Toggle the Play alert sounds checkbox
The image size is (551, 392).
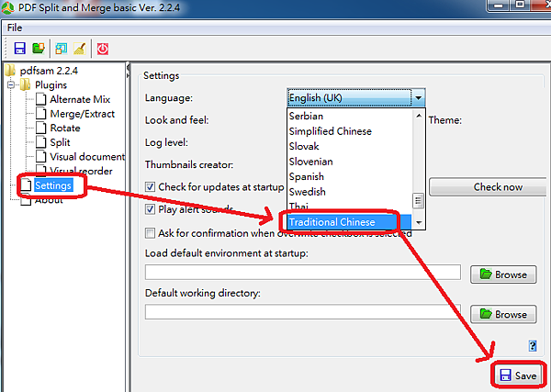tap(150, 209)
